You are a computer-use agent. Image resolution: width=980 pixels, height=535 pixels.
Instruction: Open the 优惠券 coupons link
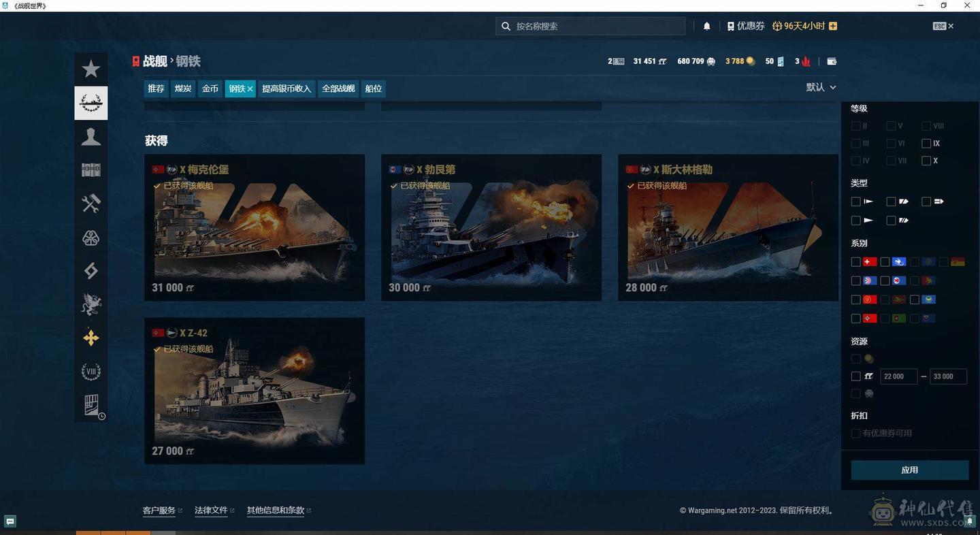click(x=746, y=26)
